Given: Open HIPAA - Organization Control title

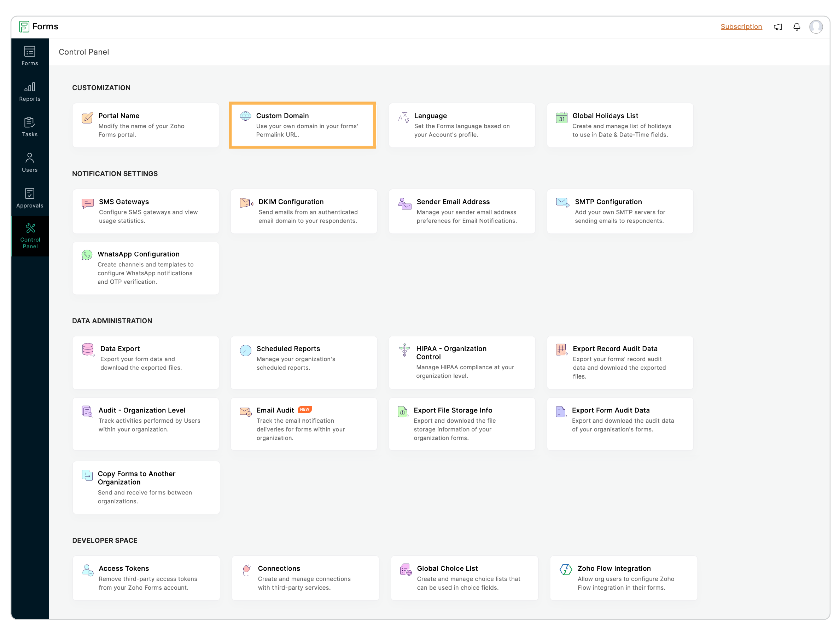Looking at the screenshot, I should pyautogui.click(x=451, y=353).
